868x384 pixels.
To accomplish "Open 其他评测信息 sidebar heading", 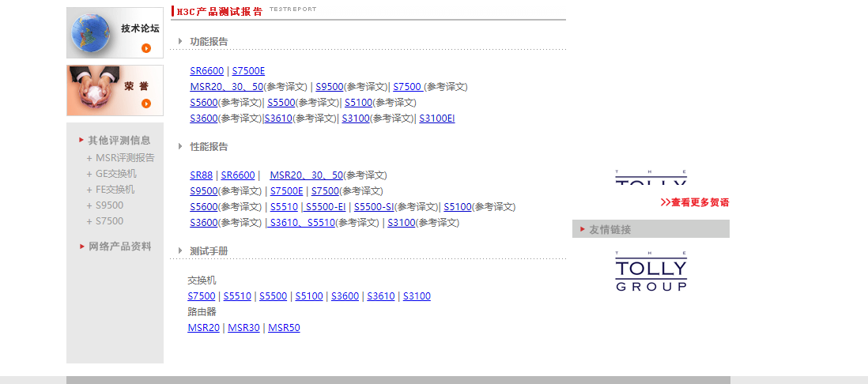I will [x=119, y=140].
